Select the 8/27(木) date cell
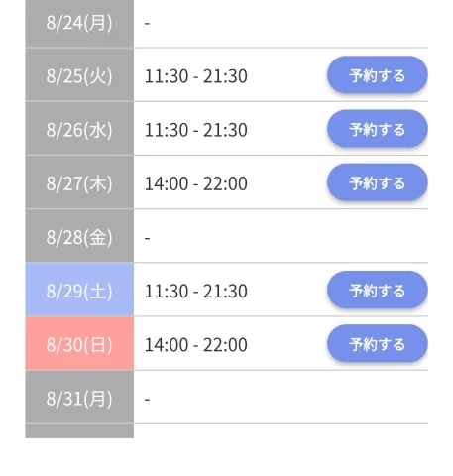Image resolution: width=453 pixels, height=476 pixels. point(79,182)
